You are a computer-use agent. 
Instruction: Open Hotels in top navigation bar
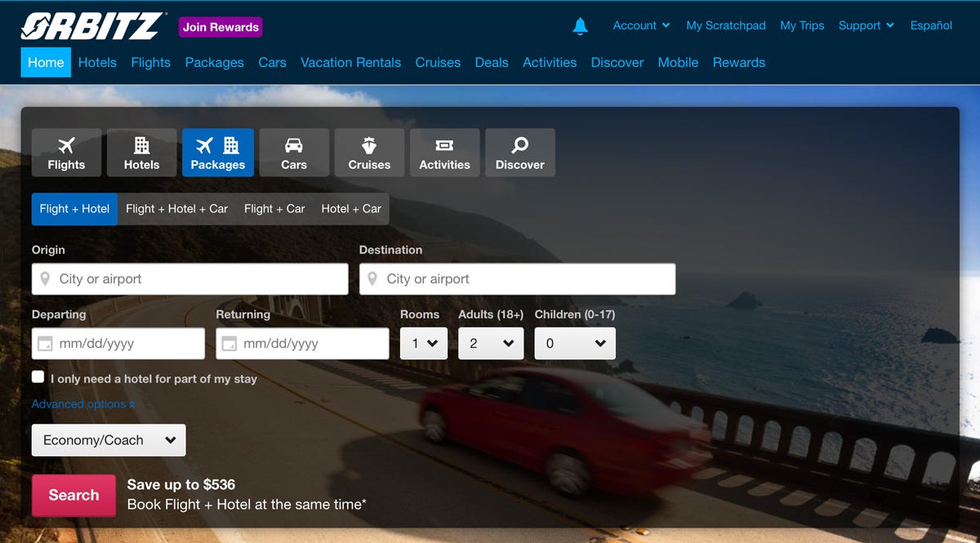click(97, 63)
